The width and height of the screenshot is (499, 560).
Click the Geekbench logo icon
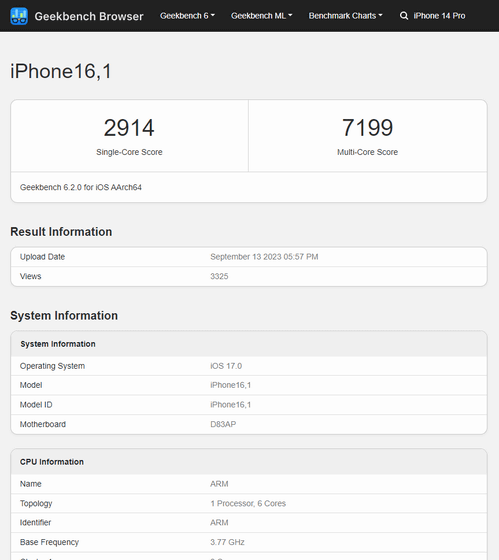(x=19, y=16)
